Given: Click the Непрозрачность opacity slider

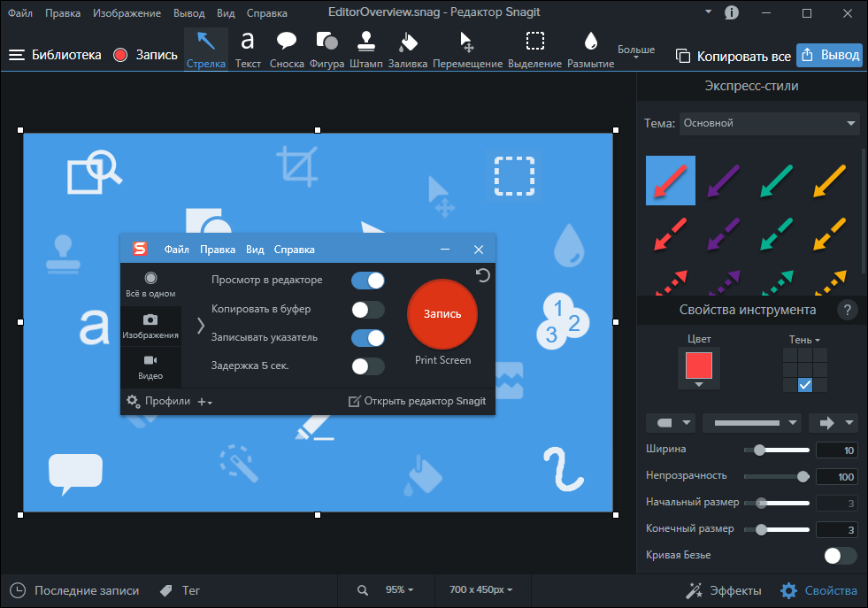Looking at the screenshot, I should (777, 477).
